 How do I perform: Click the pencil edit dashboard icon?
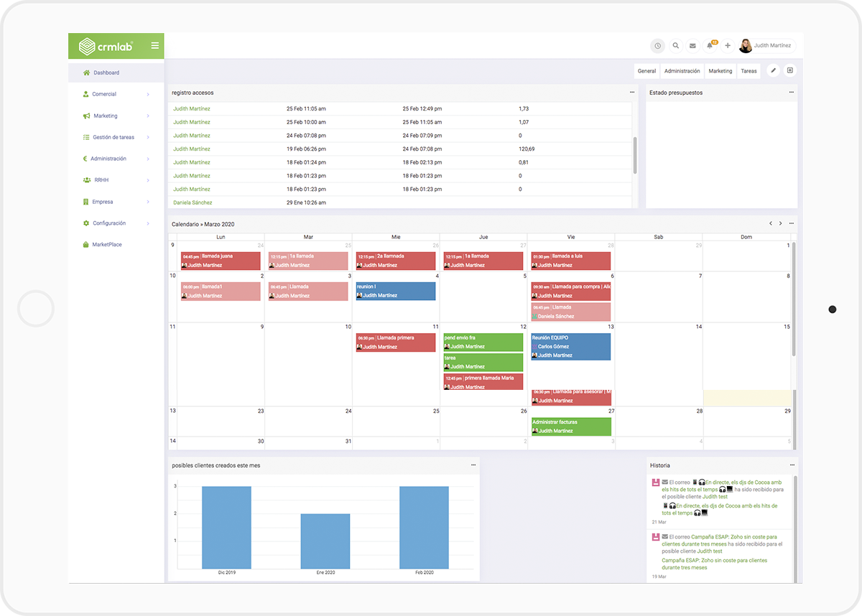click(773, 70)
